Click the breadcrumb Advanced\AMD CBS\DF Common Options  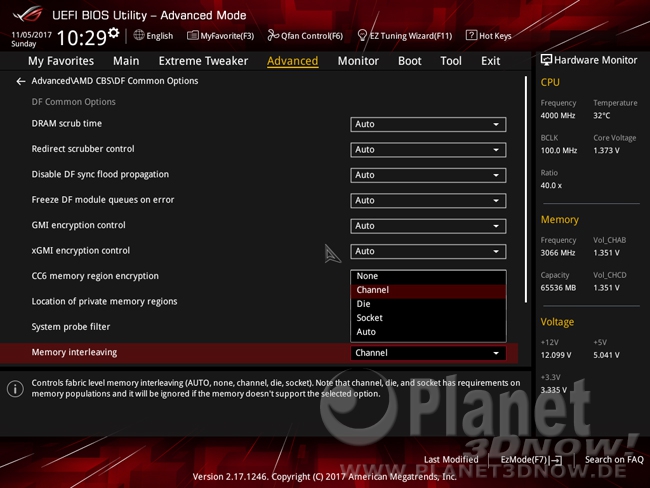[115, 81]
